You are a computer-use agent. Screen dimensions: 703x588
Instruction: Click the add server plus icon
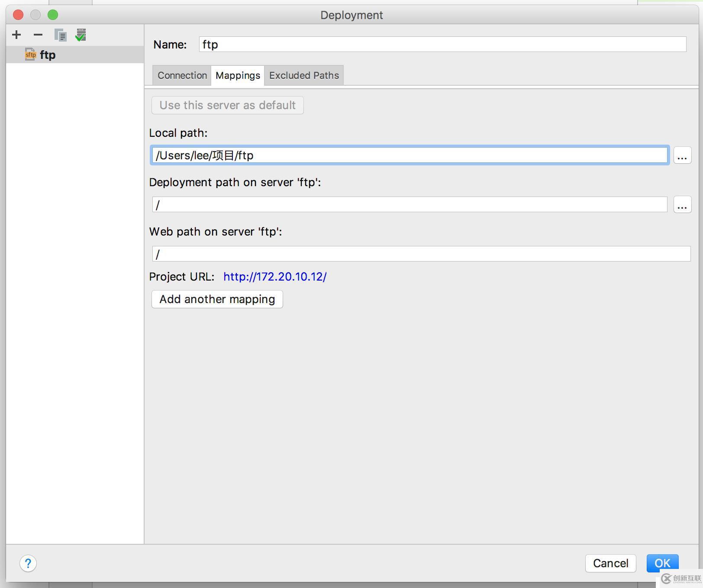(16, 35)
